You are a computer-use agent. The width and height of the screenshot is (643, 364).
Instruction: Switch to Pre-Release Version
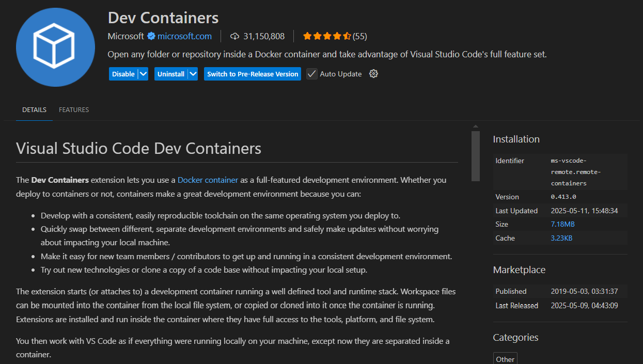[x=253, y=74]
